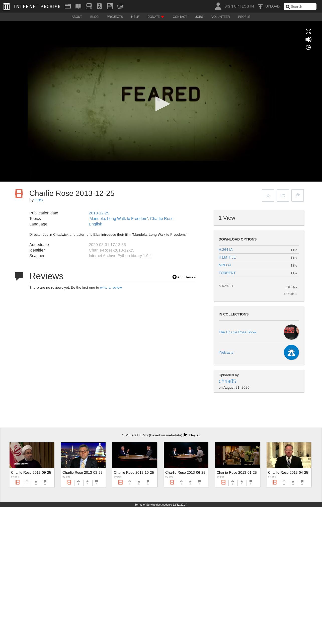Open the Video film strip icon
The width and height of the screenshot is (322, 644).
tap(89, 6)
